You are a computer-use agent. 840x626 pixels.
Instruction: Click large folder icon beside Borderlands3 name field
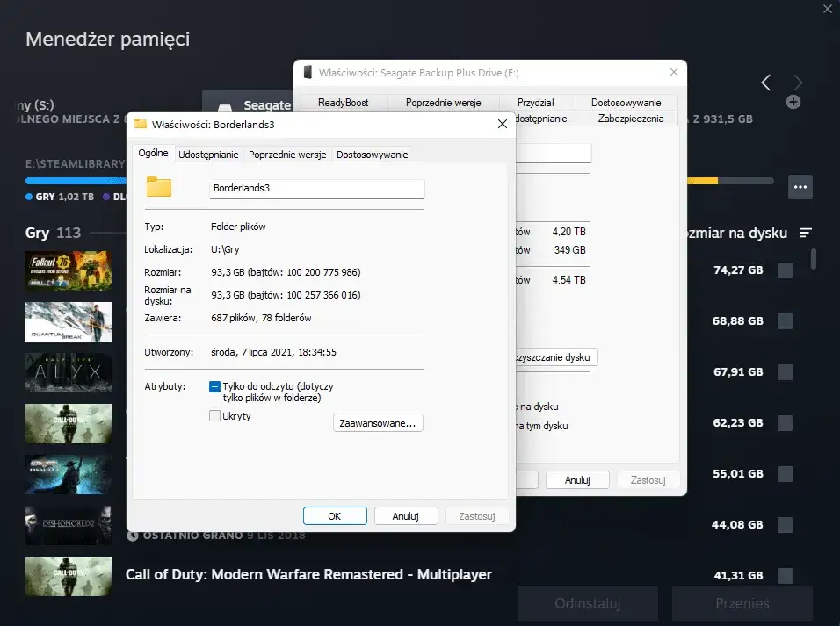(160, 187)
